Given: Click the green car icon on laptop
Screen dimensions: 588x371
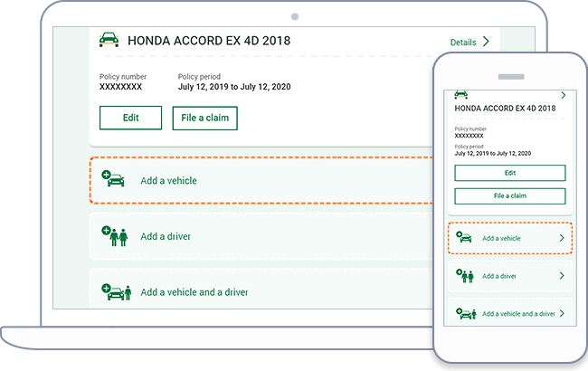Looking at the screenshot, I should 109,40.
